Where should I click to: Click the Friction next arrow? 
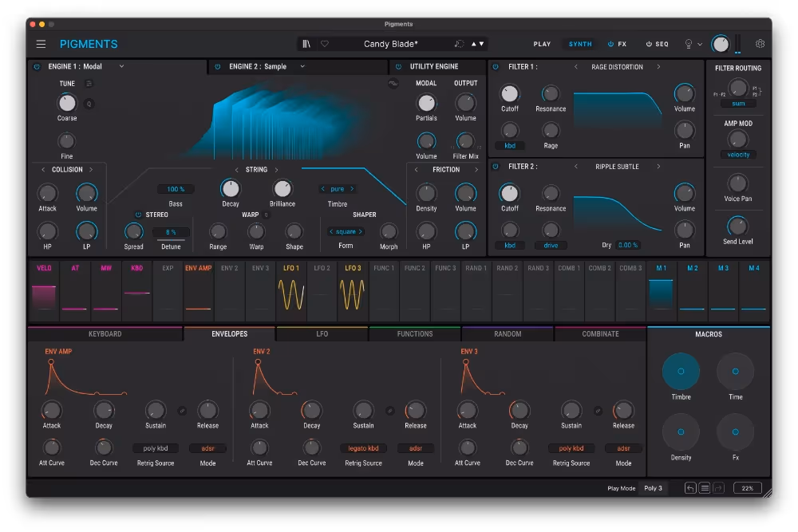click(x=476, y=170)
